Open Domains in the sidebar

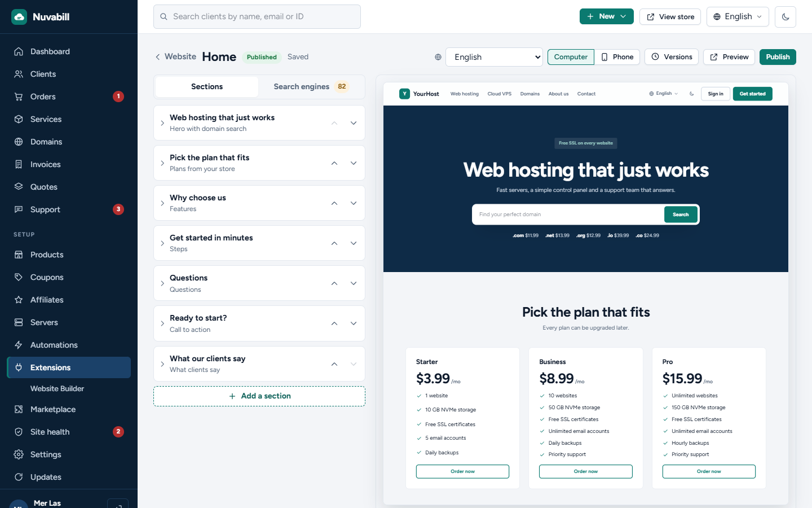(x=69, y=142)
